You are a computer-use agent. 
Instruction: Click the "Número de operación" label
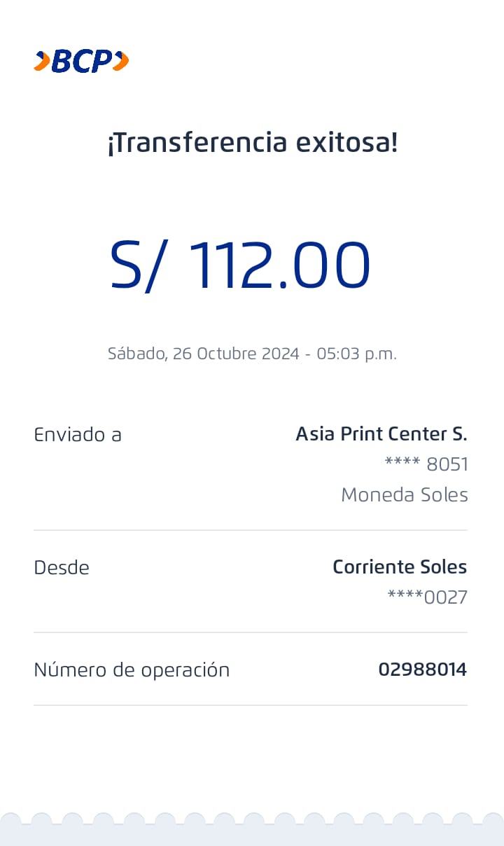pos(132,670)
